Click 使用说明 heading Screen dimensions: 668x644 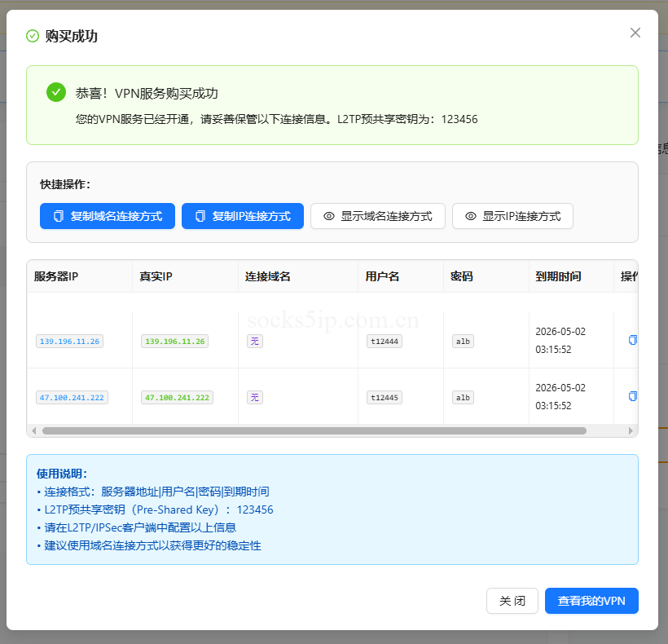(x=62, y=474)
